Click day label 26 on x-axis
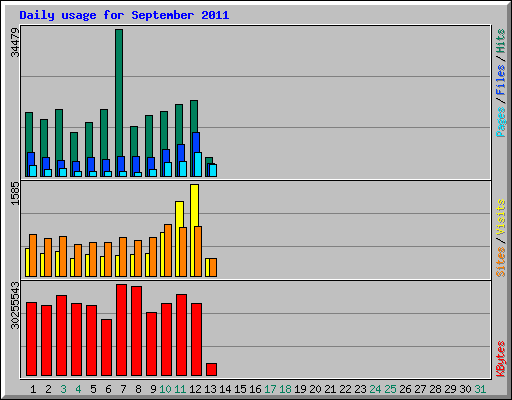Screen dimensions: 512x400 point(405,389)
